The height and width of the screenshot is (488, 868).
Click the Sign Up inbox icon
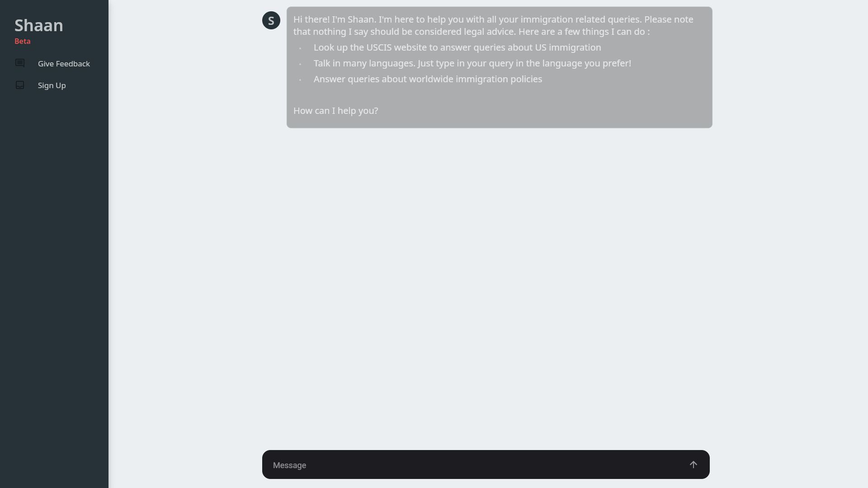tap(20, 85)
